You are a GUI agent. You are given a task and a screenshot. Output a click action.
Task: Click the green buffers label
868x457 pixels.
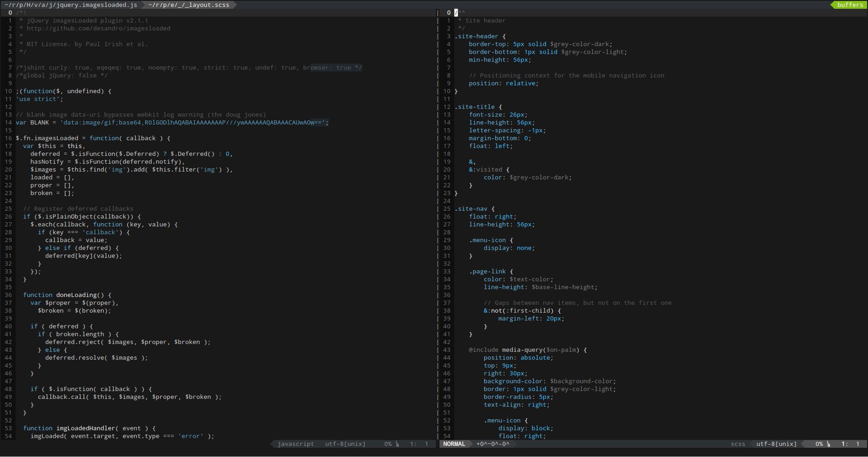(x=850, y=5)
